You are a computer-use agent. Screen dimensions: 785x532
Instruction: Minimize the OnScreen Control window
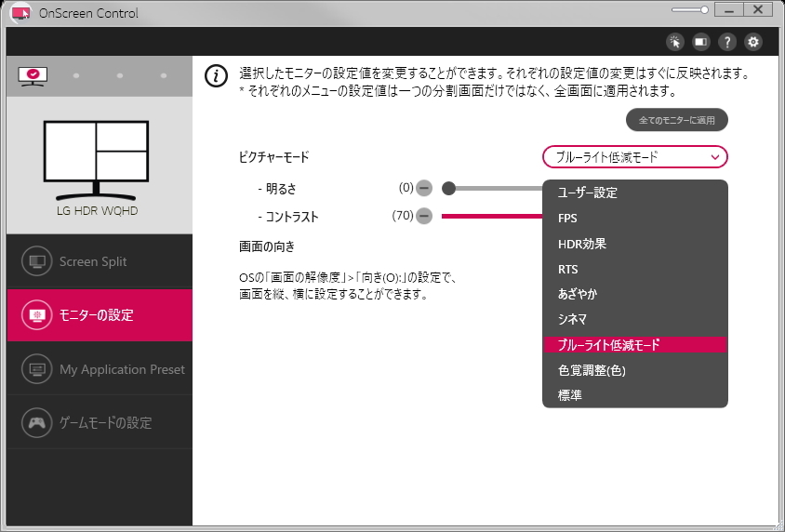click(729, 10)
